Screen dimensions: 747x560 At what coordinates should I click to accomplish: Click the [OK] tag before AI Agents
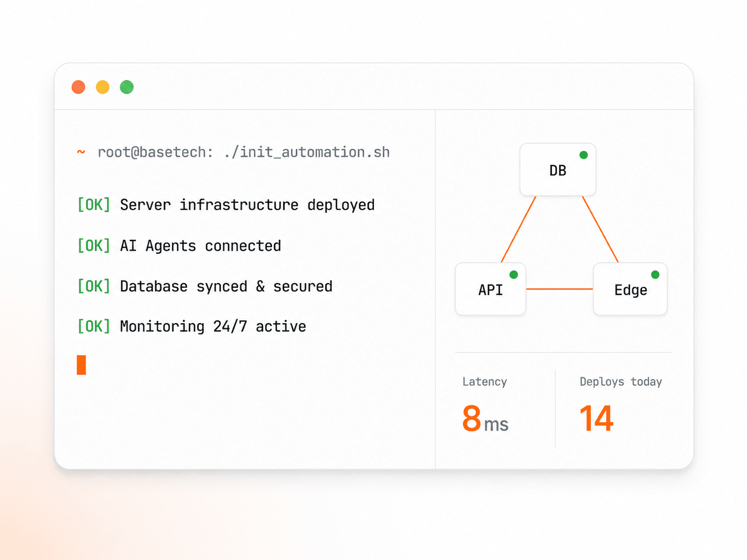point(94,246)
